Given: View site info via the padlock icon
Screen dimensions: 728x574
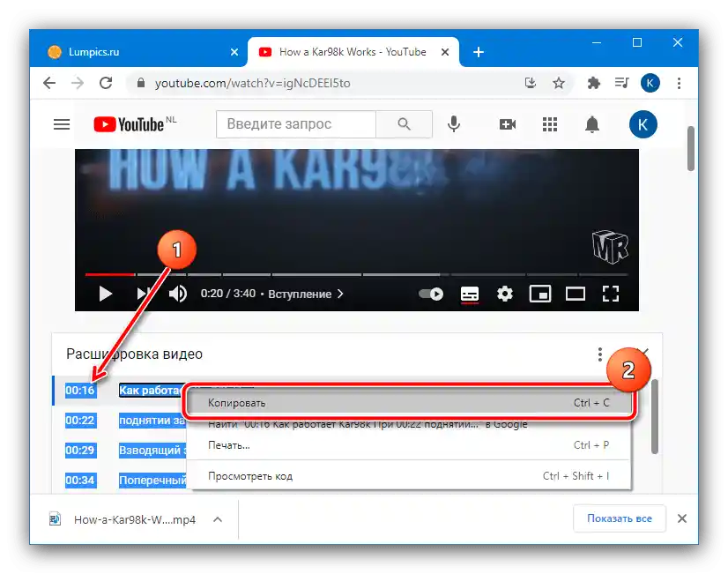Looking at the screenshot, I should click(141, 83).
